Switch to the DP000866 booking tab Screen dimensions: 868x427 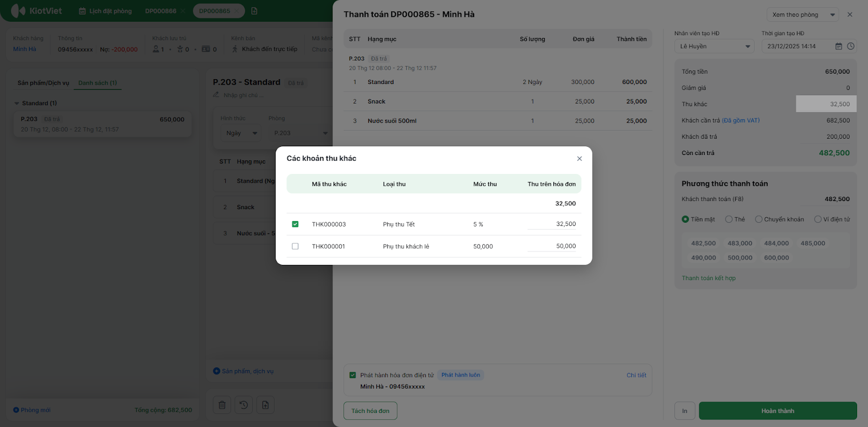(161, 11)
